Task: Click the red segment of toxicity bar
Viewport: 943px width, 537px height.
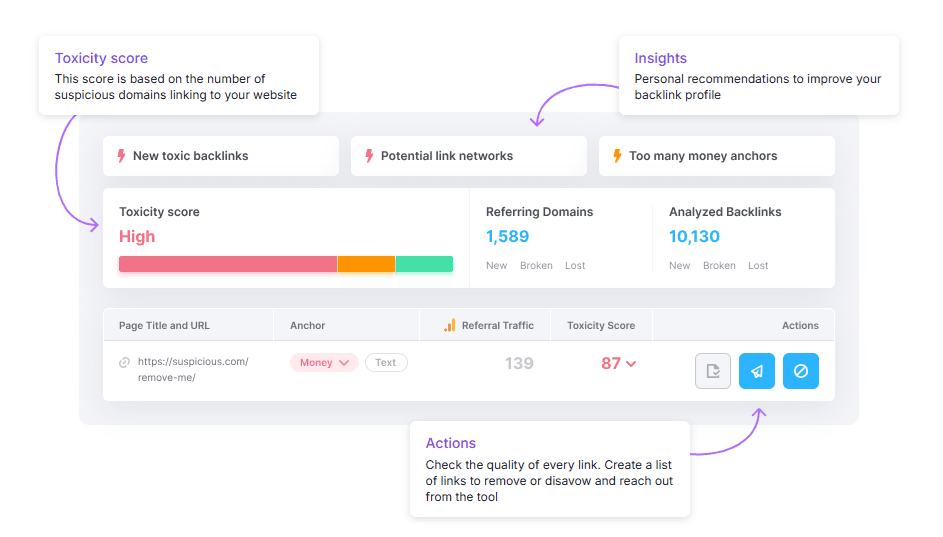Action: point(227,264)
